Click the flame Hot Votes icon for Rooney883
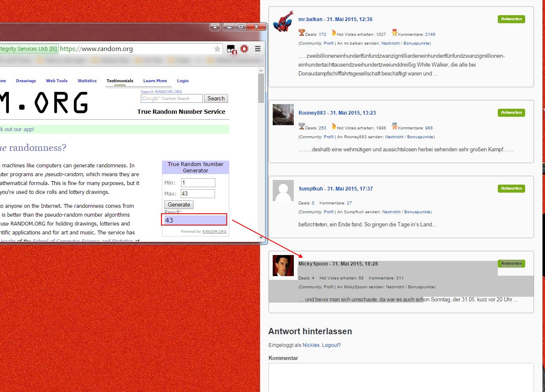 coord(333,126)
